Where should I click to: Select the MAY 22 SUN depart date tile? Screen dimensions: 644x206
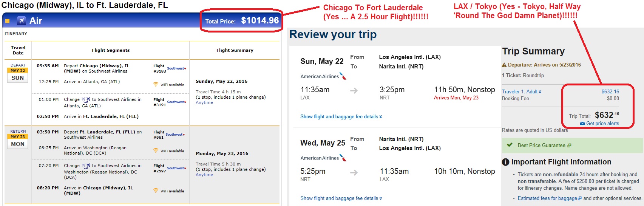coord(18,75)
